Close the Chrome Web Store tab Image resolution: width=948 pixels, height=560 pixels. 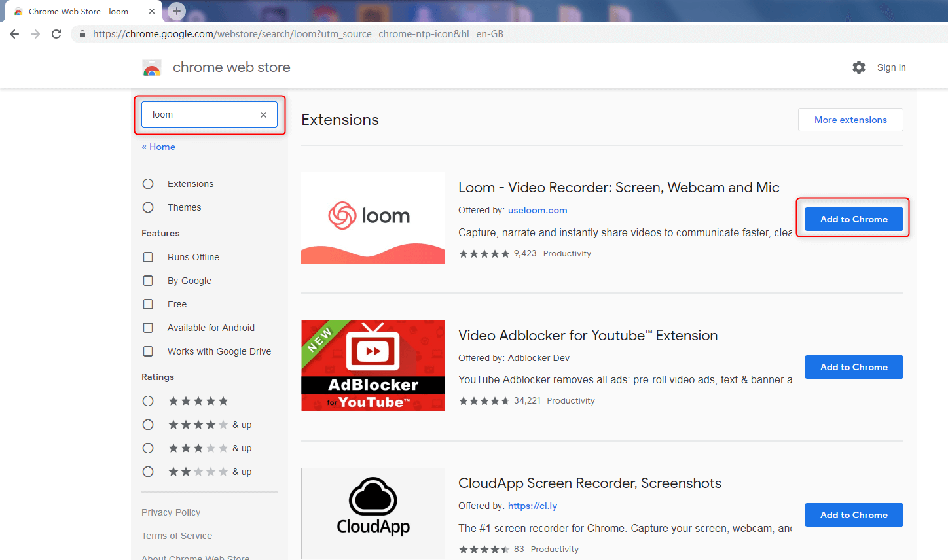click(152, 11)
